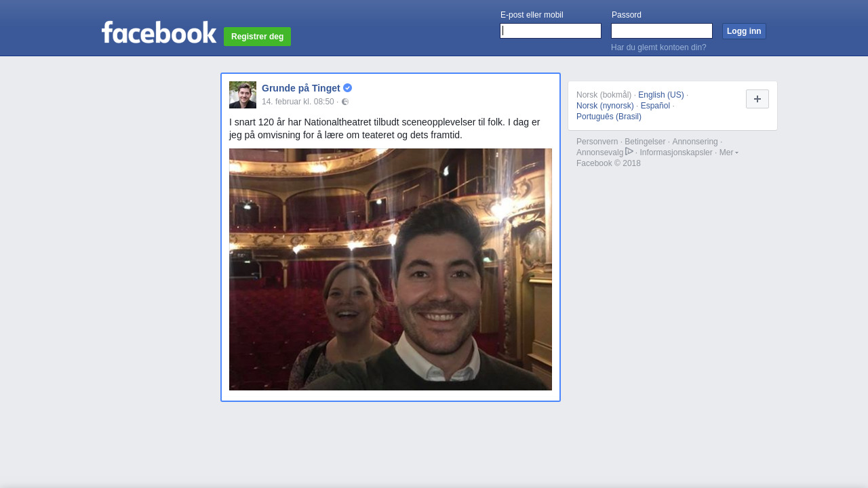
Task: Expand the Mer footer dropdown
Action: [729, 152]
